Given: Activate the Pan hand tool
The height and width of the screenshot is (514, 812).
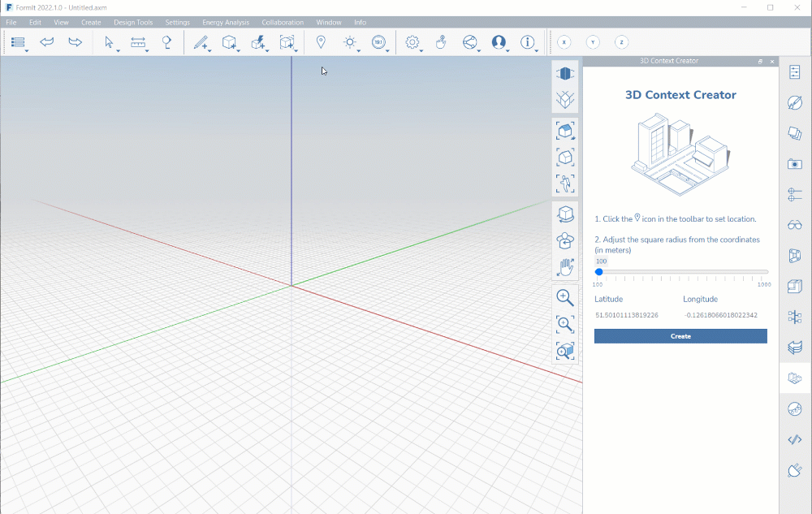Looking at the screenshot, I should tap(565, 267).
